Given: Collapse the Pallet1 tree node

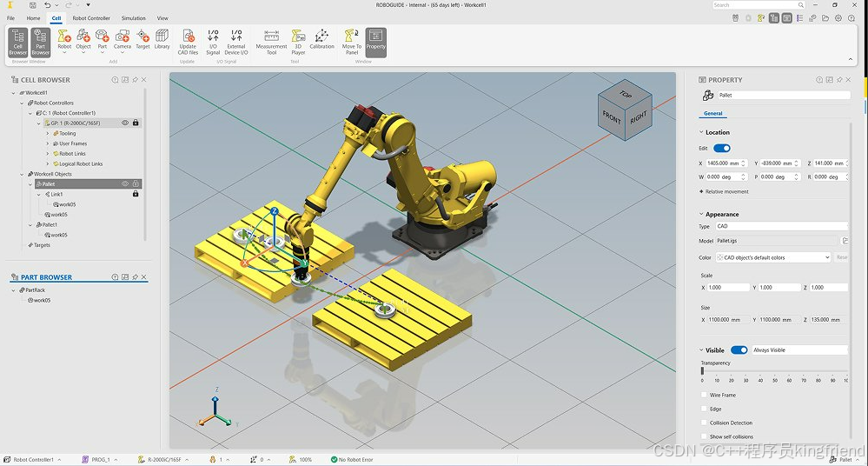Looking at the screenshot, I should tap(30, 225).
